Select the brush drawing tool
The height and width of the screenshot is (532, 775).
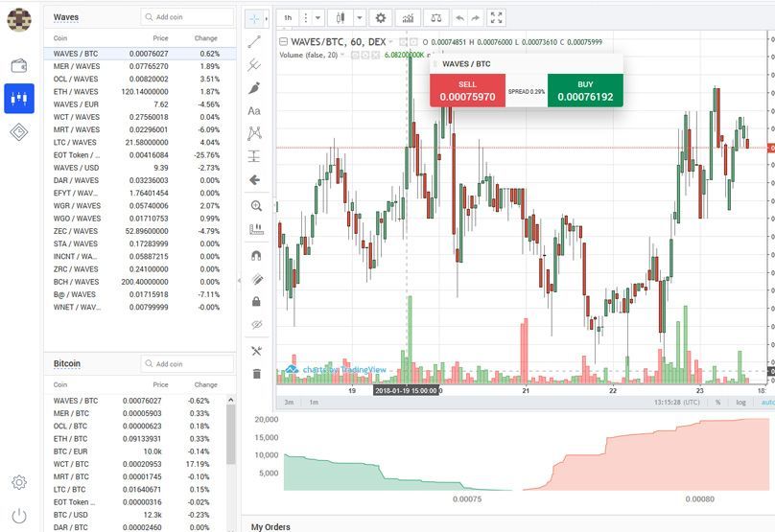pyautogui.click(x=254, y=88)
